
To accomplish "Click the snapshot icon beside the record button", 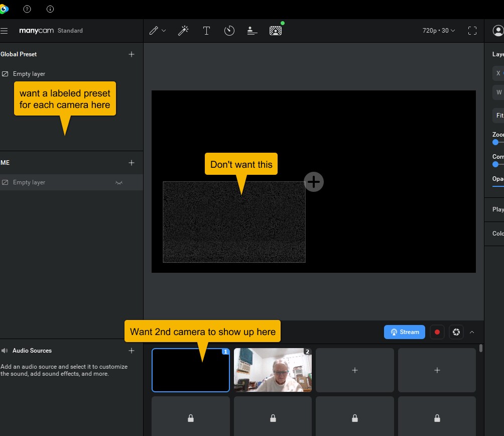I will click(456, 332).
